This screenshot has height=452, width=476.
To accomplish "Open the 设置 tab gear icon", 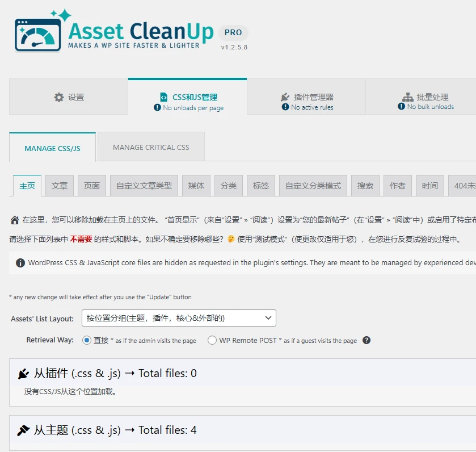I will (59, 98).
